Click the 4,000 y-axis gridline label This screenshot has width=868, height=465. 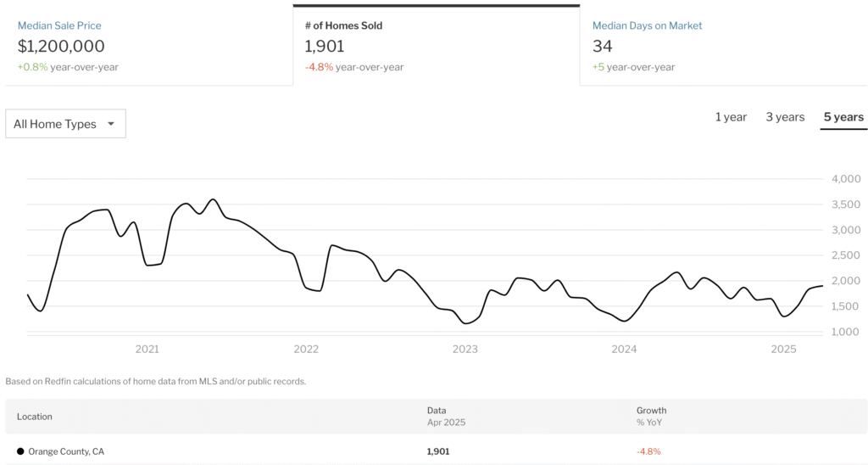point(846,179)
